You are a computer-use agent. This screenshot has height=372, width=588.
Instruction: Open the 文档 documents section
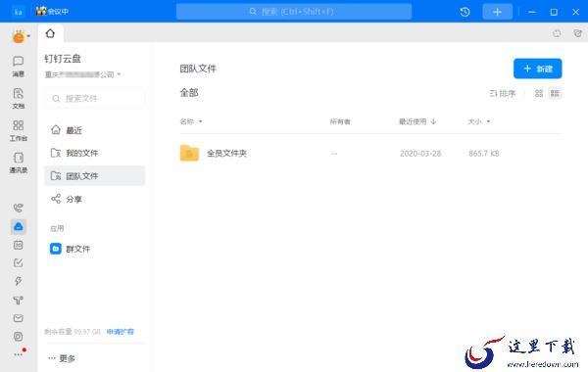pyautogui.click(x=18, y=98)
